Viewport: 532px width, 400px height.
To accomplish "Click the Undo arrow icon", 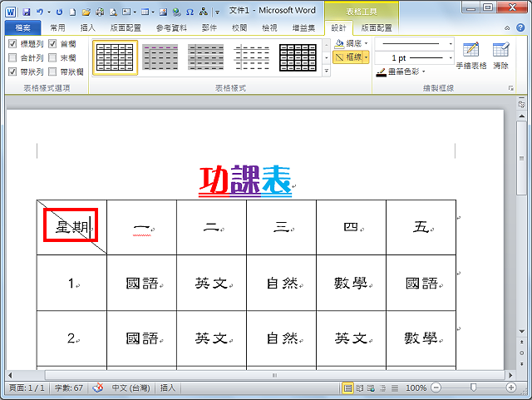I will (40, 12).
